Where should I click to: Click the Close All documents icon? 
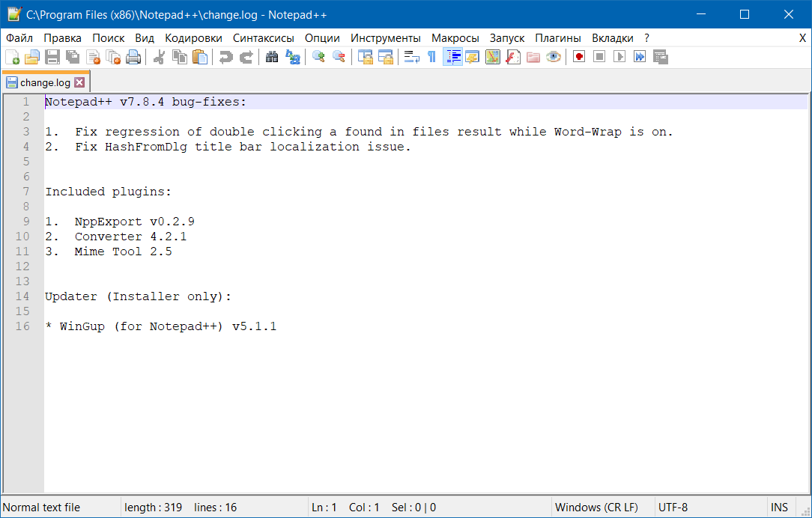click(113, 57)
